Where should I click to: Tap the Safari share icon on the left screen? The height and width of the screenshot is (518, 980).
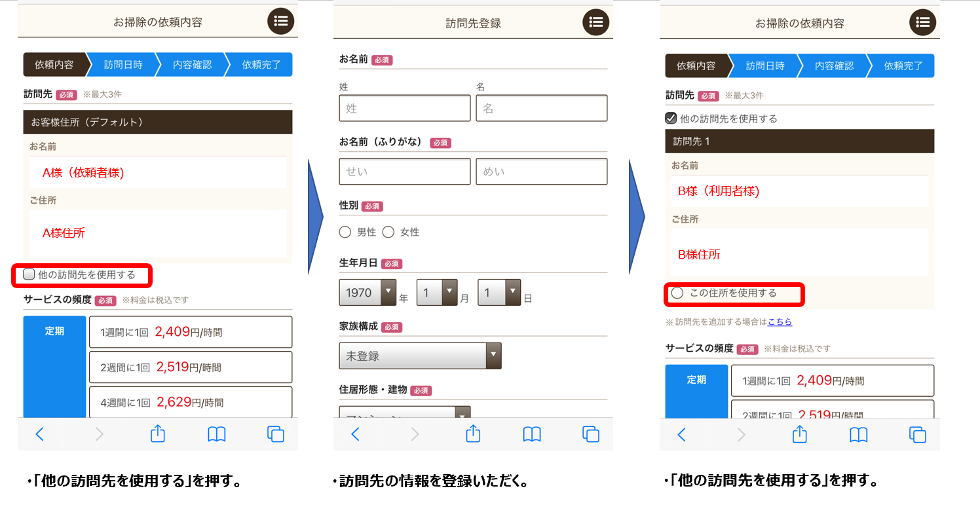[x=157, y=434]
